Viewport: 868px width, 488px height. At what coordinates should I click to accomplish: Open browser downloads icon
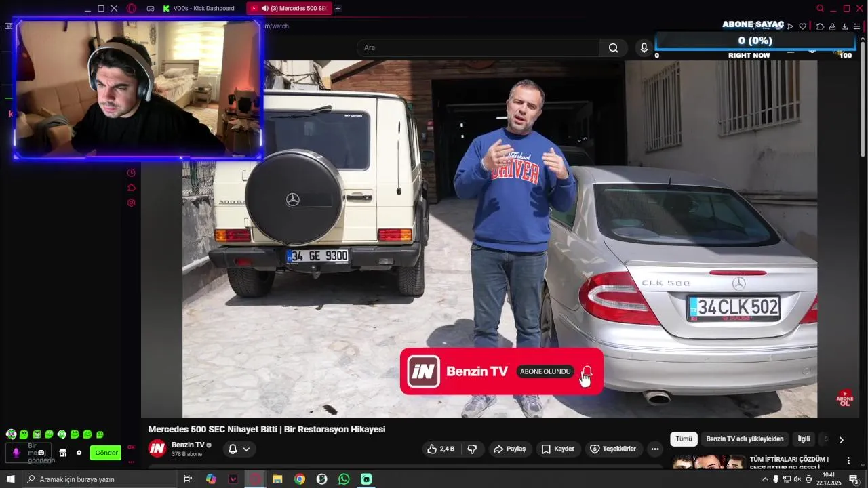tap(844, 26)
